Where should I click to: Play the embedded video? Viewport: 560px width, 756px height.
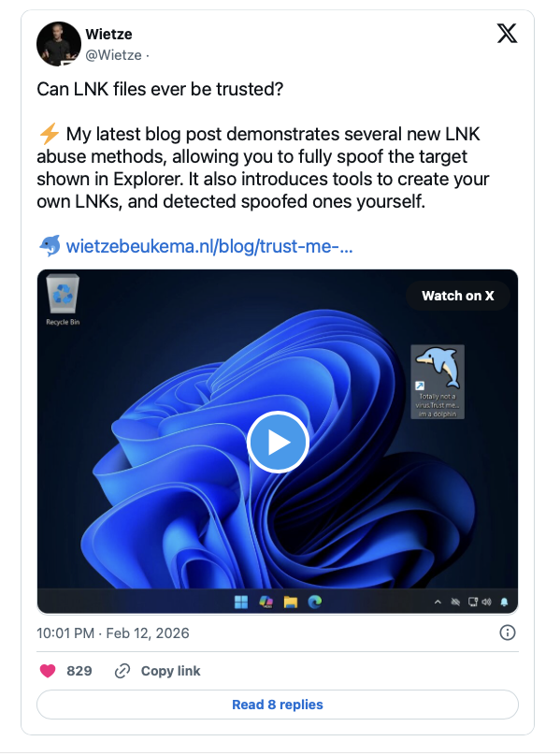[278, 442]
